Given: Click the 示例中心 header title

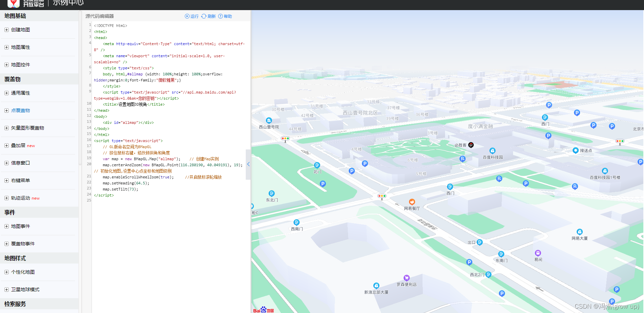Looking at the screenshot, I should (x=68, y=3).
